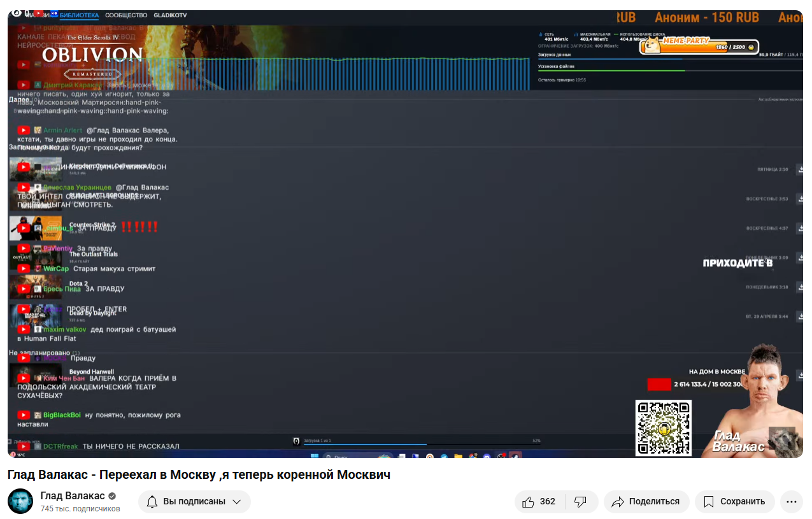This screenshot has height=519, width=812.
Task: Click the Глад Валакас logo overlay in video
Action: [x=737, y=441]
